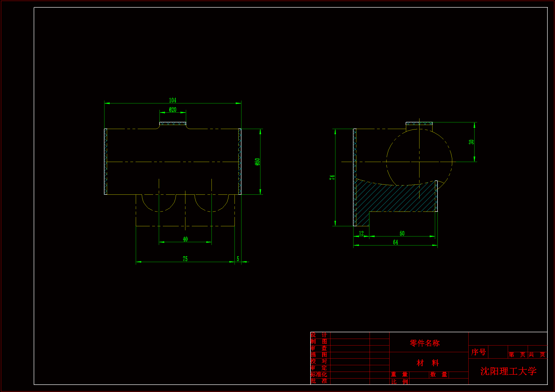Select the 批准 approval row label
555x392 pixels.
[x=319, y=381]
